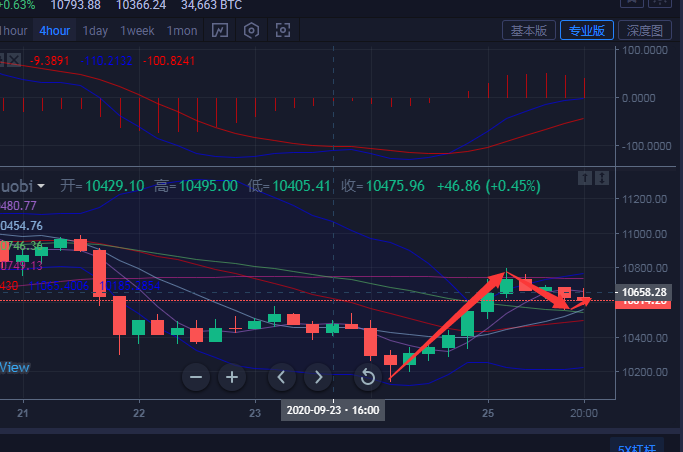The height and width of the screenshot is (452, 683).
Task: Move the price pane up
Action: pyautogui.click(x=585, y=178)
